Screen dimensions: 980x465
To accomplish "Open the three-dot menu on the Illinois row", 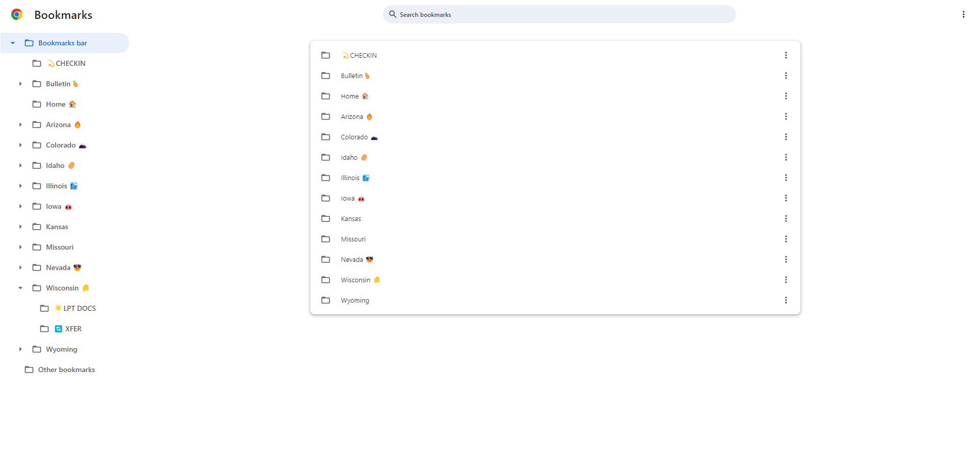I will click(786, 178).
